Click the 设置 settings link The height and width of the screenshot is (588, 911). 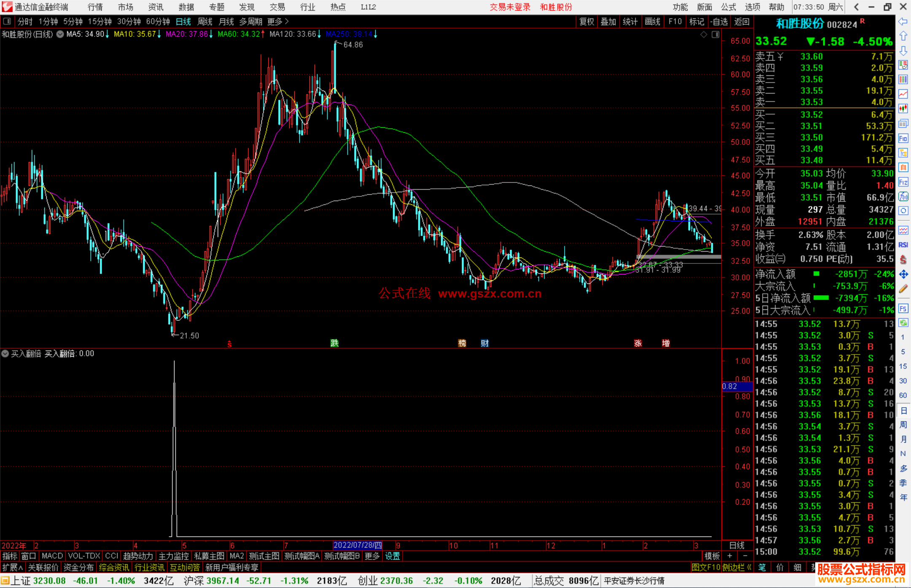coord(392,556)
